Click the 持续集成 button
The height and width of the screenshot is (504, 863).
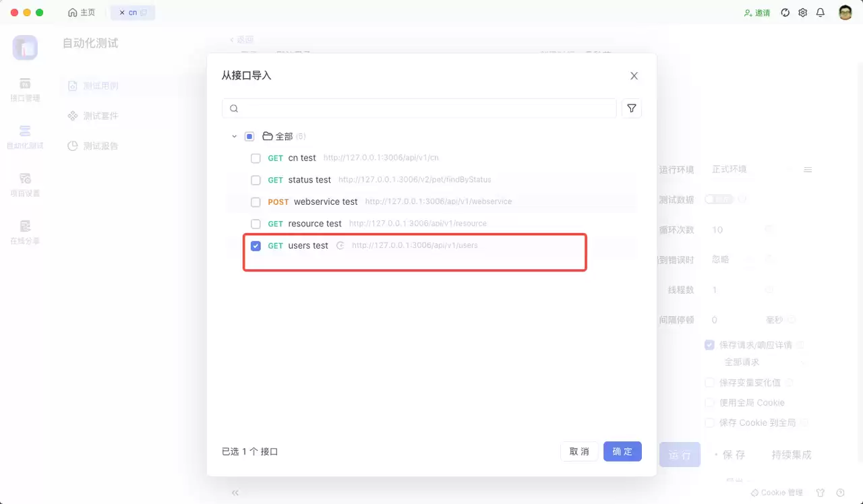(792, 455)
